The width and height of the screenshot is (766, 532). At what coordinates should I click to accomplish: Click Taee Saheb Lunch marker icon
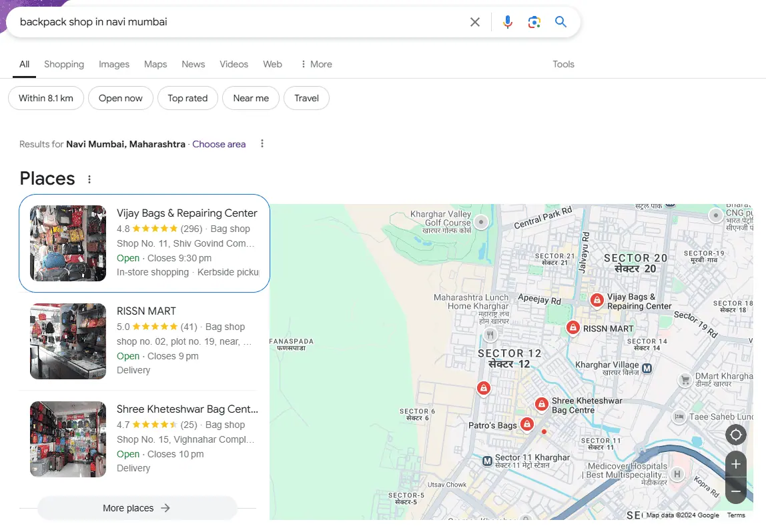click(679, 417)
